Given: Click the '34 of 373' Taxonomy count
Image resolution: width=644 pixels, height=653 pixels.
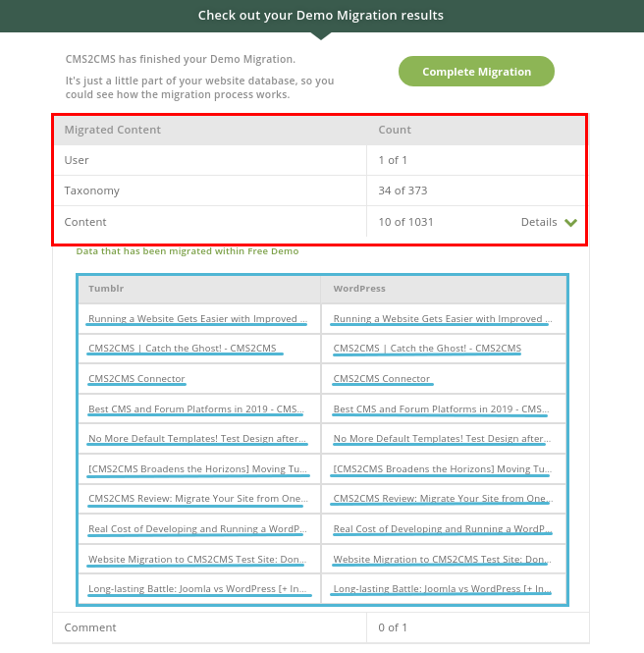Looking at the screenshot, I should (x=402, y=190).
